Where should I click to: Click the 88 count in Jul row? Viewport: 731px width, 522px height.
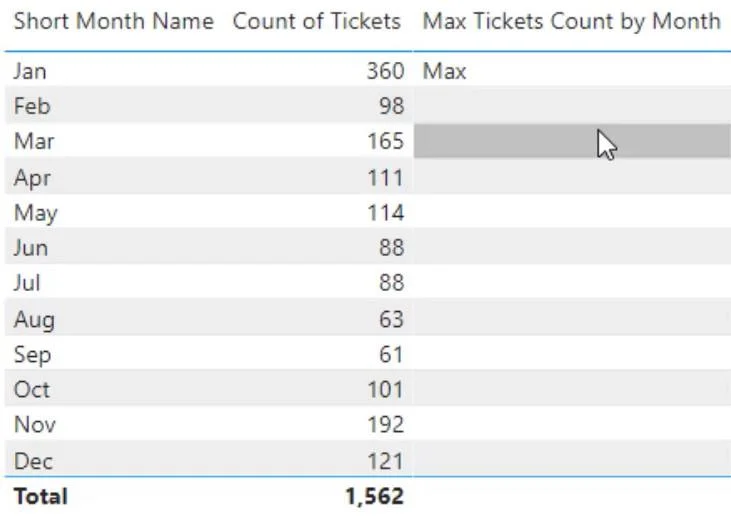pos(391,283)
